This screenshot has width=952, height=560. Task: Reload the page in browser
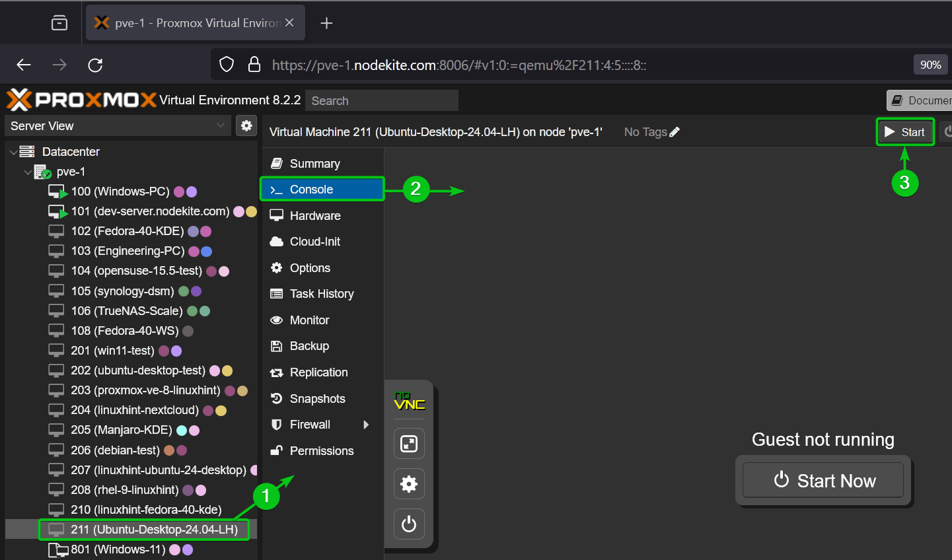pos(95,65)
